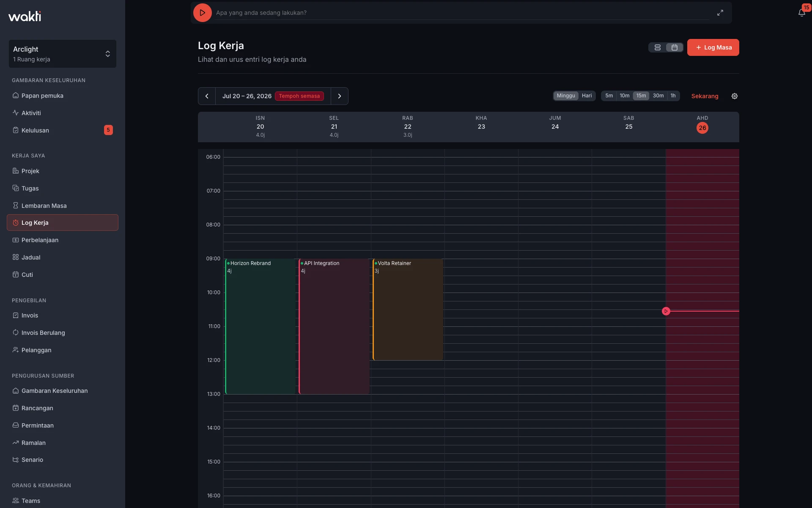Click the Lembaran Masa hourglass icon

pos(16,206)
